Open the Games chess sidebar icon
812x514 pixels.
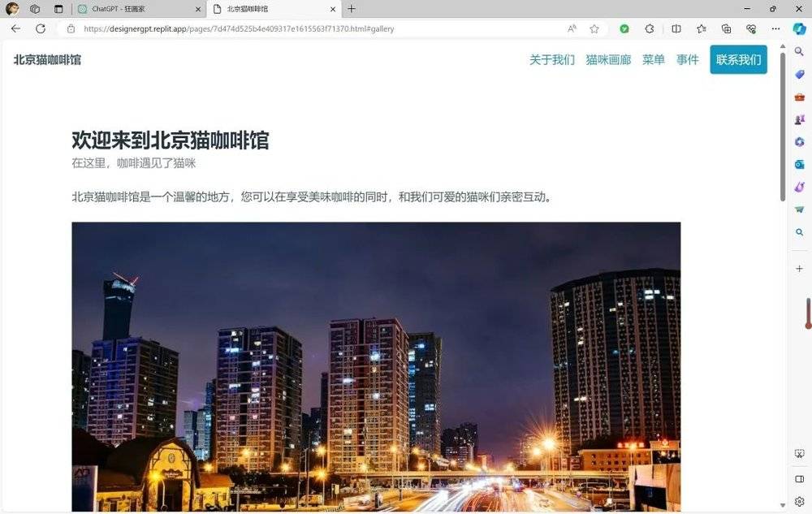click(800, 119)
